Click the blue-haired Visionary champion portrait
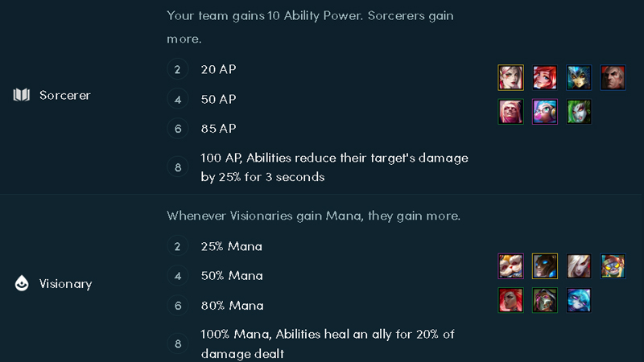This screenshot has height=362, width=644. pos(579,301)
